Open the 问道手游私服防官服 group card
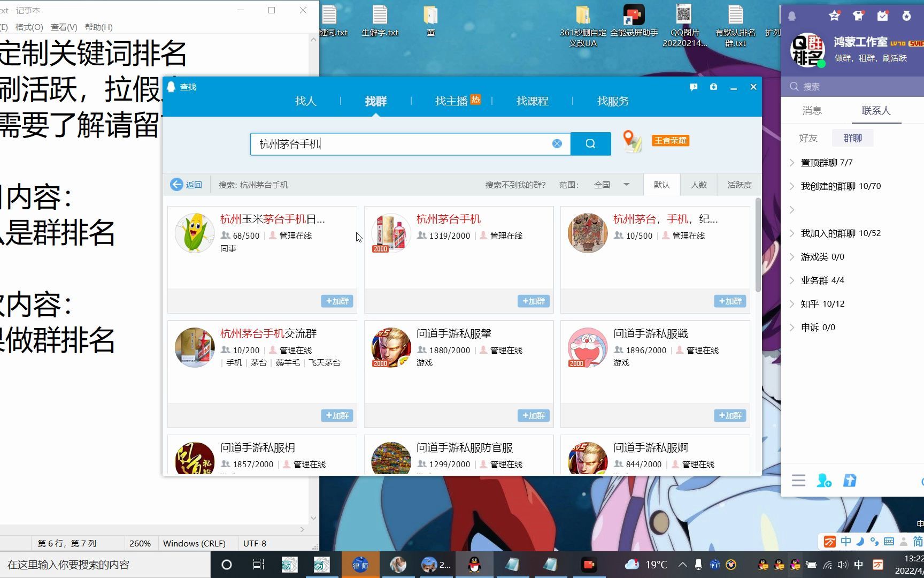Viewport: 924px width, 578px height. coord(458,454)
